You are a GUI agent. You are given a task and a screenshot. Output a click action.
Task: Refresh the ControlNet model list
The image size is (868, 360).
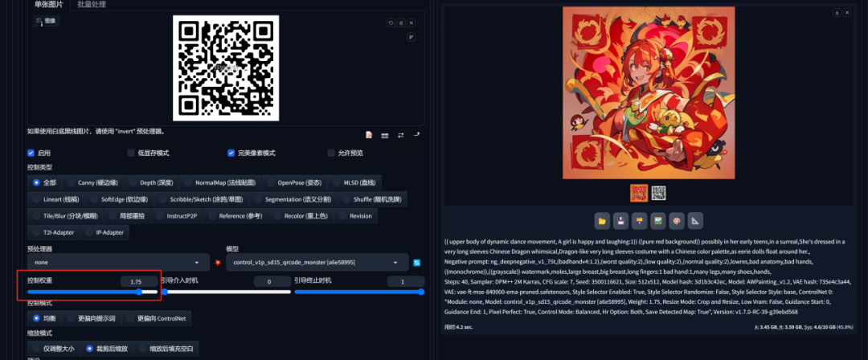(x=417, y=263)
